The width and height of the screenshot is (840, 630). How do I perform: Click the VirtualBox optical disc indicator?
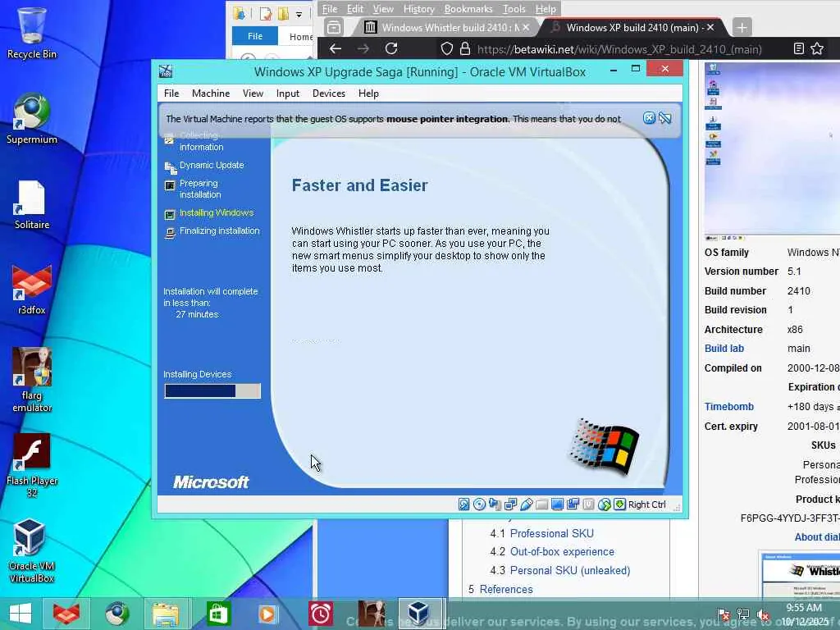[x=479, y=504]
